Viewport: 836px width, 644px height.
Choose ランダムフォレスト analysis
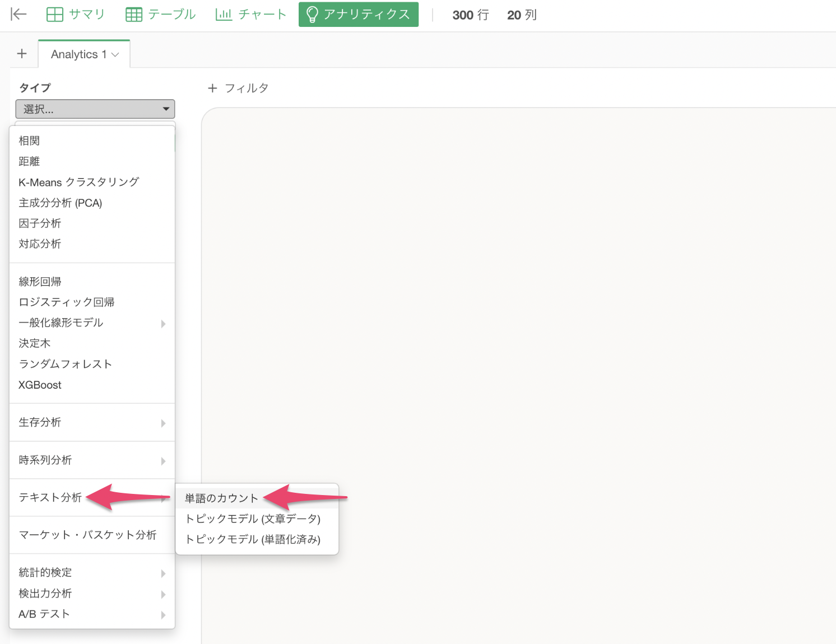click(92, 364)
